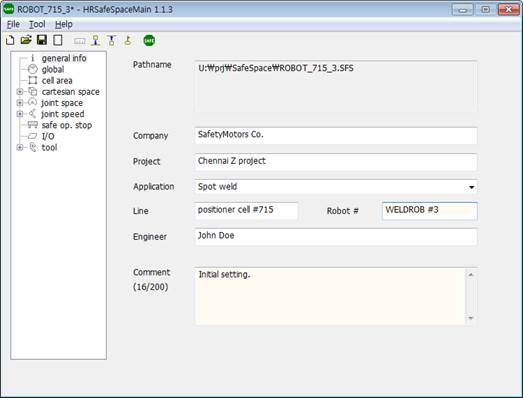Screen dimensions: 523x398
Task: Select 'global' in the tree
Action: pos(53,69)
